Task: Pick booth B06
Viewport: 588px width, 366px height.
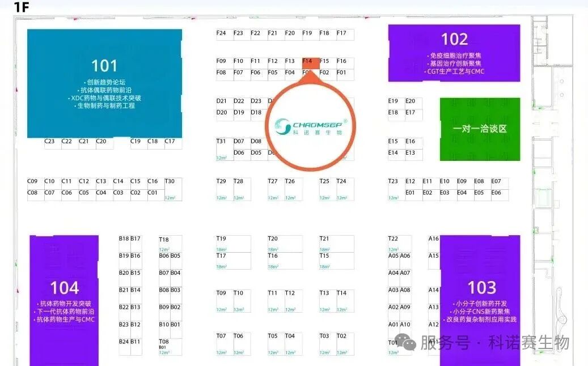Action: (164, 261)
